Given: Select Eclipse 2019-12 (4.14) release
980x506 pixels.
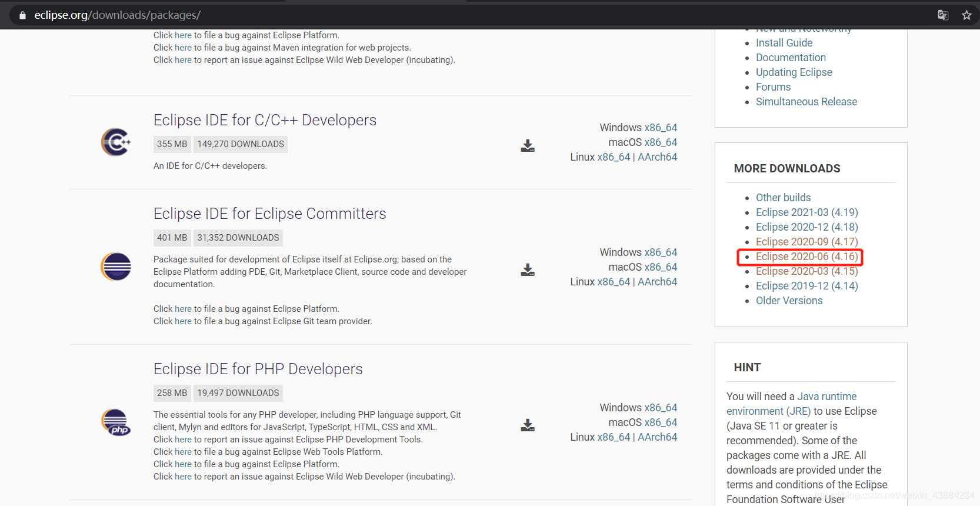Looking at the screenshot, I should click(x=806, y=286).
